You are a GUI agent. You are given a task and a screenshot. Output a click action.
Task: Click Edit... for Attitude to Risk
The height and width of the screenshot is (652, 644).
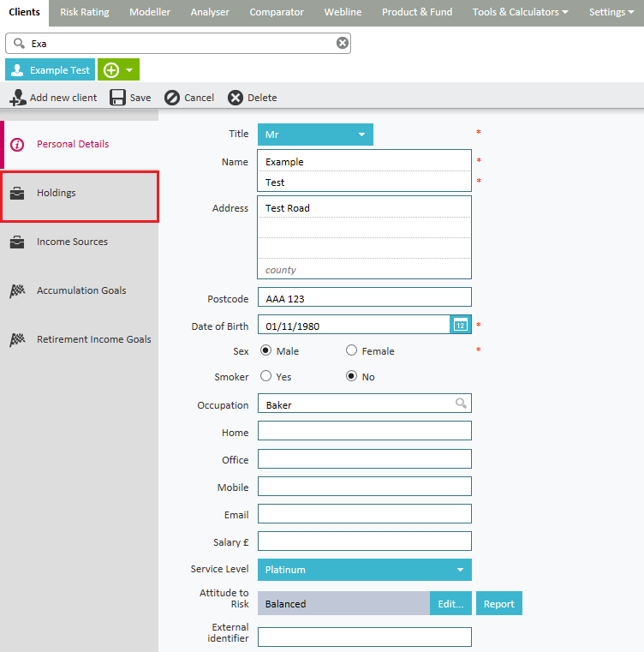pyautogui.click(x=450, y=603)
